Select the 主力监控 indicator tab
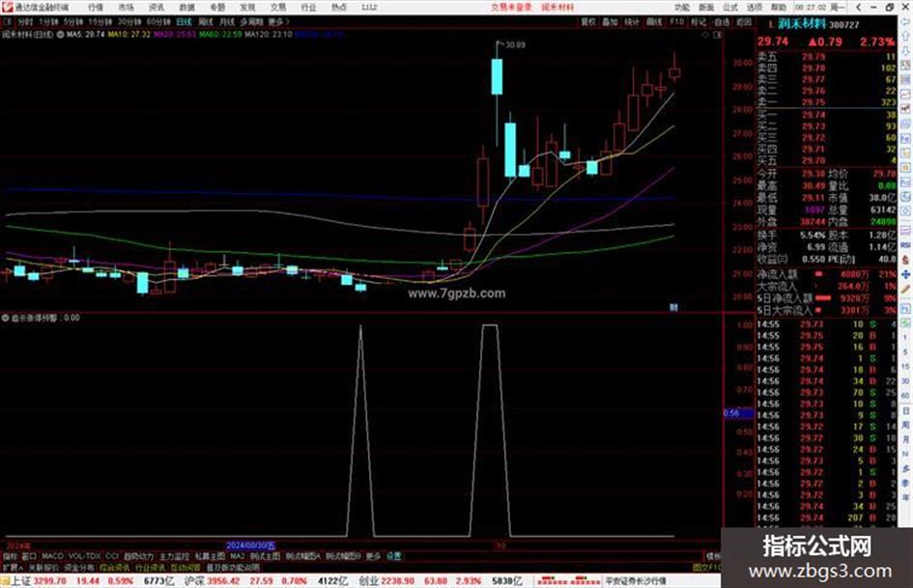 [x=174, y=556]
